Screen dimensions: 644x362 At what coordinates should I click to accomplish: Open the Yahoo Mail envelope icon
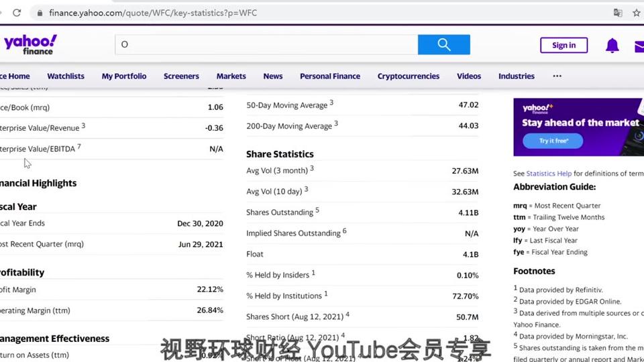[x=639, y=46]
